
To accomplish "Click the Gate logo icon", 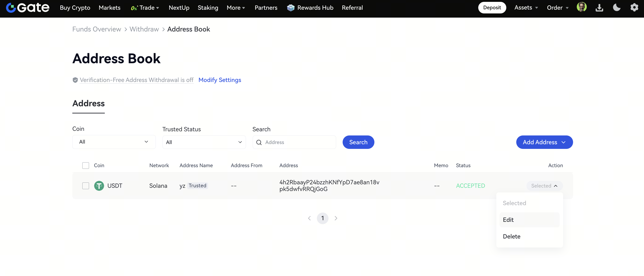I will click(x=11, y=8).
